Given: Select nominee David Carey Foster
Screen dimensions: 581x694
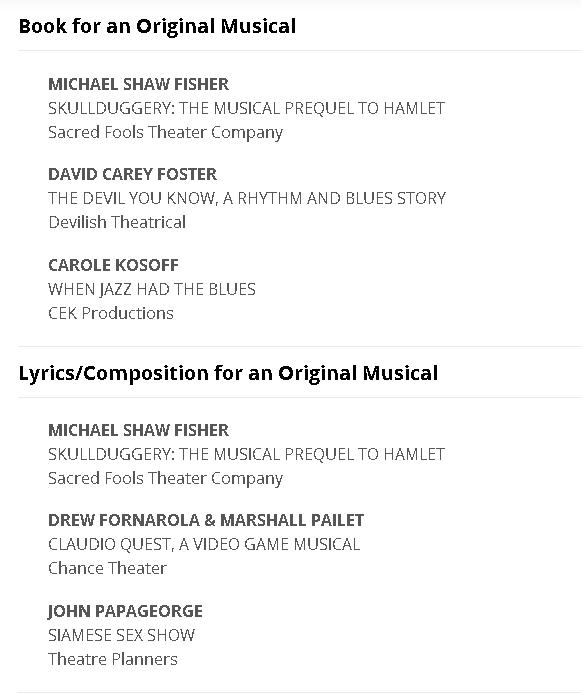Looking at the screenshot, I should click(x=132, y=174).
